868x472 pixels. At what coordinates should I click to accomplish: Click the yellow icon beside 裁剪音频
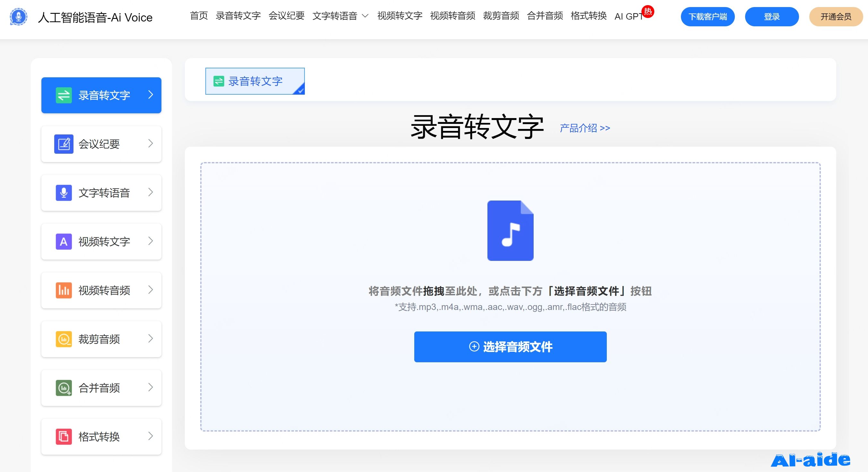point(64,339)
